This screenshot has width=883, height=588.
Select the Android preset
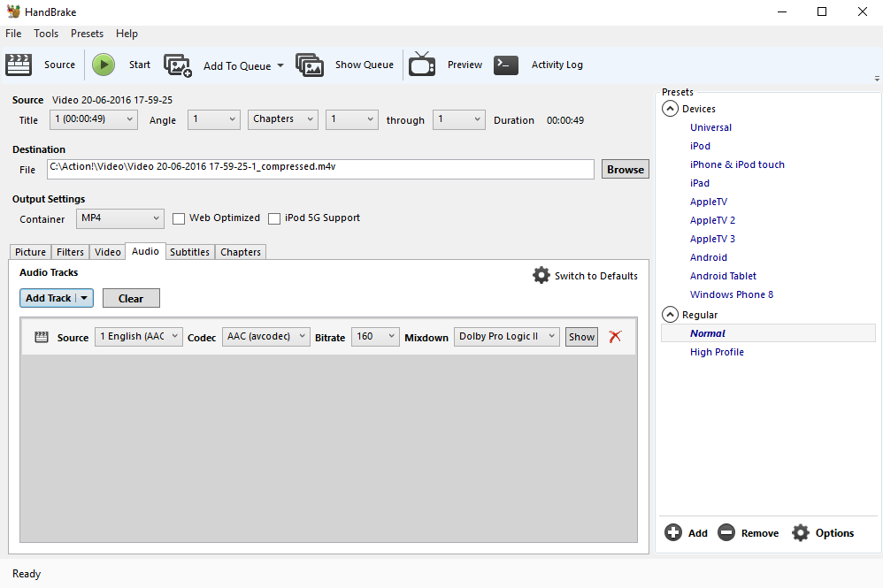point(709,257)
